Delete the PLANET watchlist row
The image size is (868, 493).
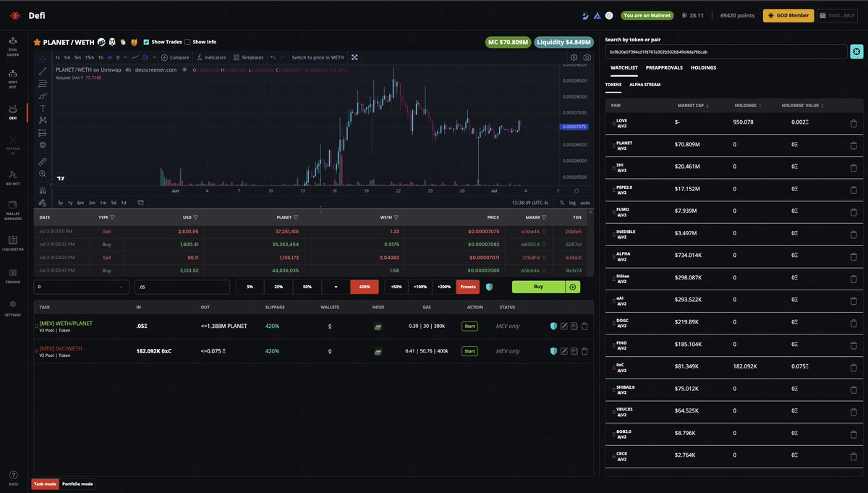pyautogui.click(x=854, y=145)
